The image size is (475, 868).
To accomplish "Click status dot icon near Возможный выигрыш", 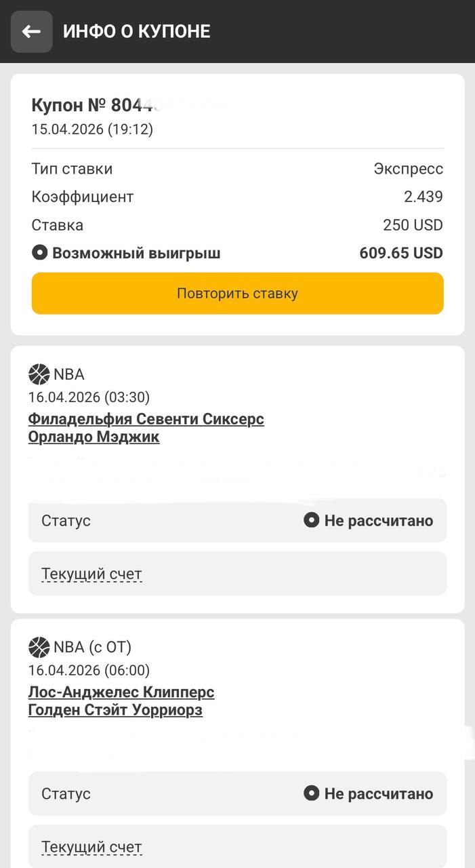I will pos(40,254).
